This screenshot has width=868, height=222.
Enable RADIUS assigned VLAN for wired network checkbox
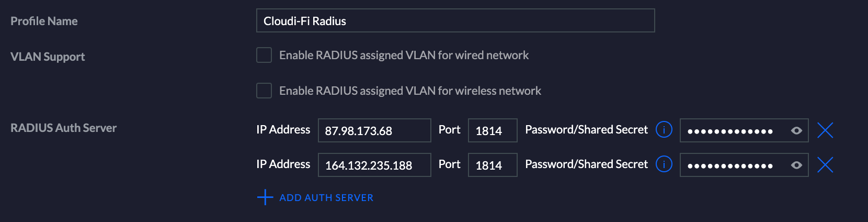[264, 55]
